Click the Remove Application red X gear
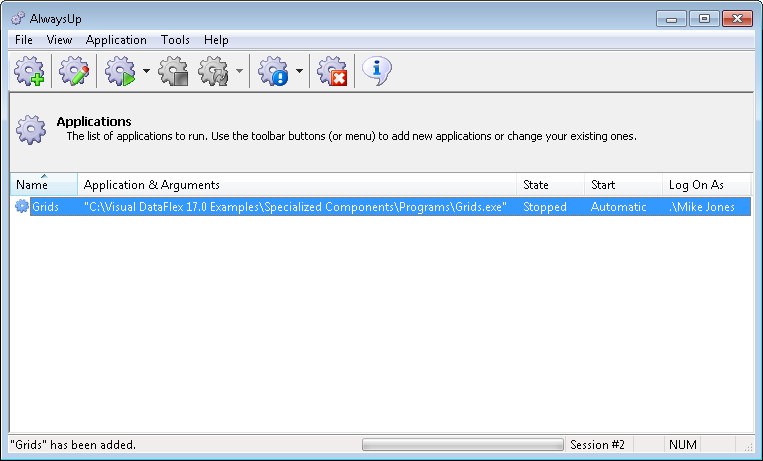The height and width of the screenshot is (461, 763). coord(332,71)
